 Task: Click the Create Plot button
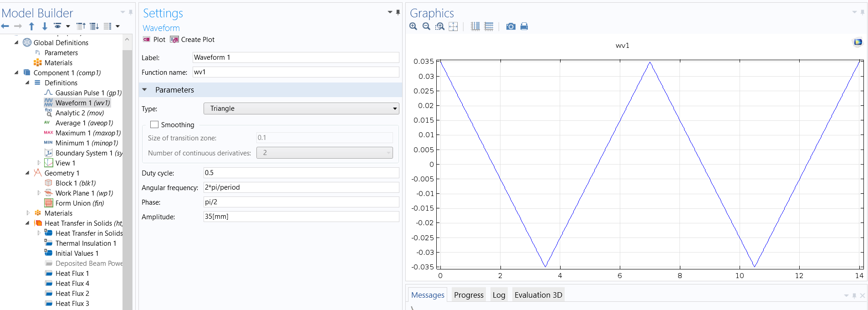[x=192, y=40]
